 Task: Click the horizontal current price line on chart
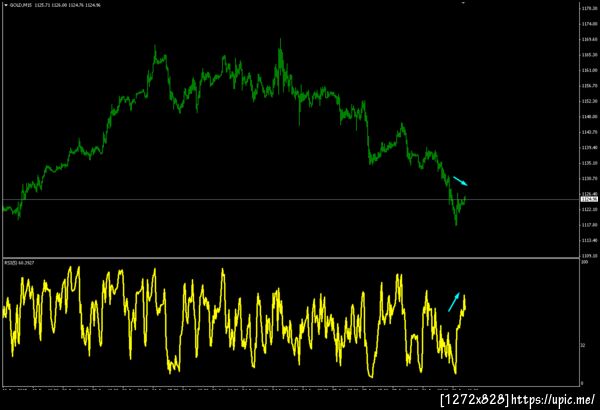tap(291, 199)
